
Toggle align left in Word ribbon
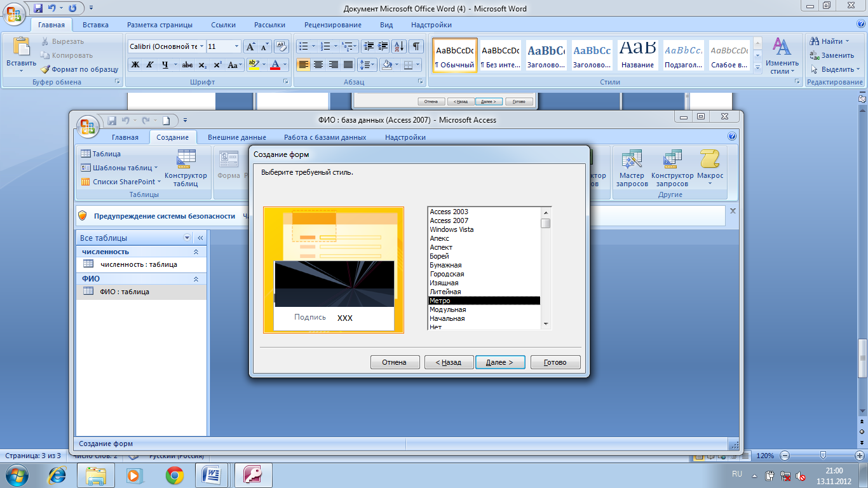pyautogui.click(x=303, y=65)
